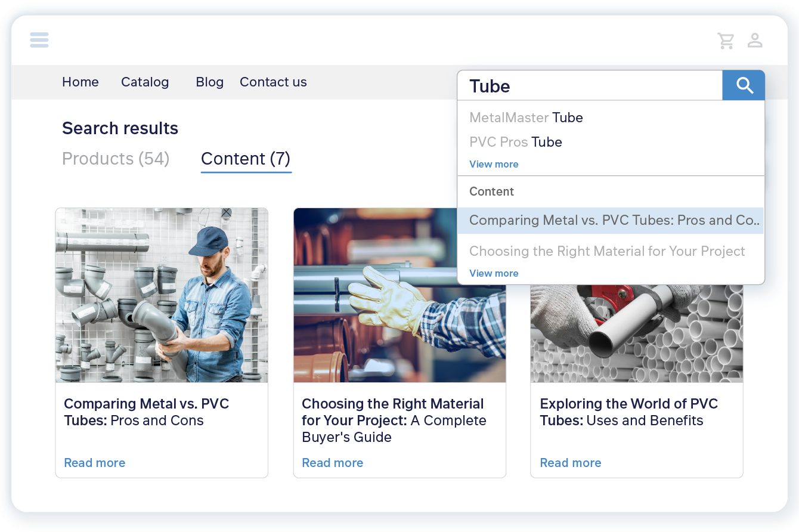This screenshot has width=799, height=532.
Task: Open the shopping cart icon
Action: pyautogui.click(x=726, y=41)
